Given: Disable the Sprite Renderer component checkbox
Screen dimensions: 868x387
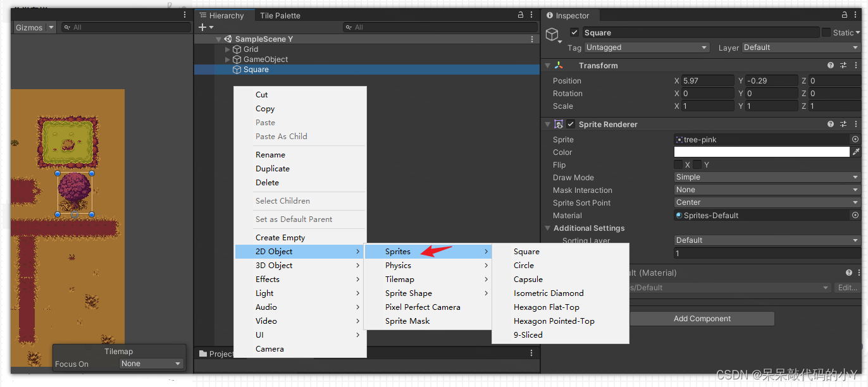Looking at the screenshot, I should (x=571, y=125).
